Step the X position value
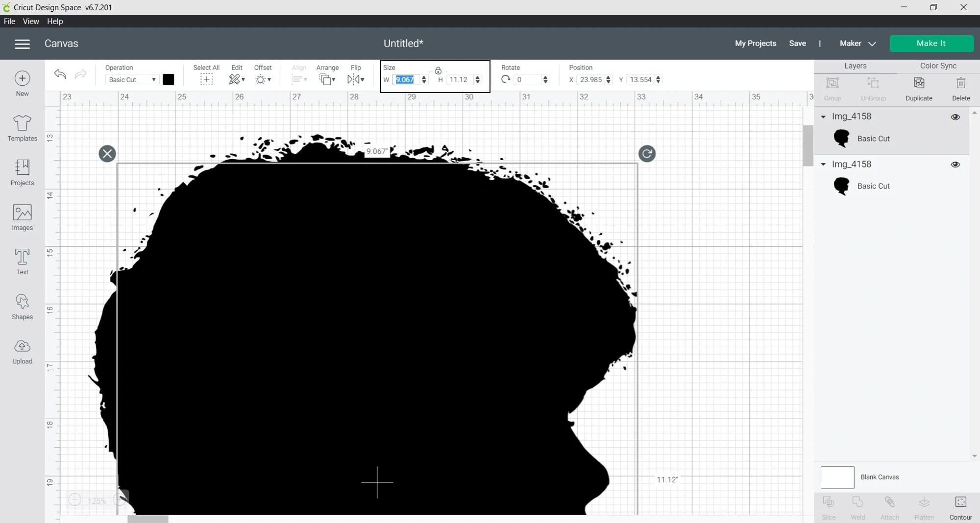The width and height of the screenshot is (980, 523). click(608, 80)
